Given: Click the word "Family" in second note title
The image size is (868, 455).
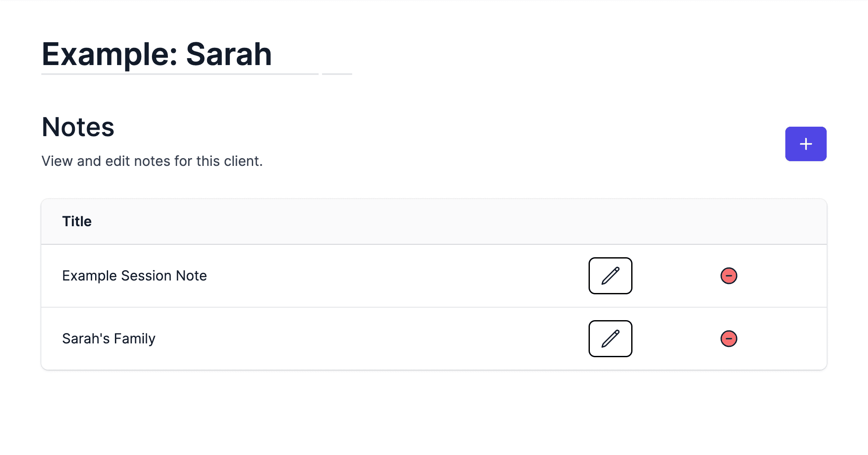Looking at the screenshot, I should point(134,339).
